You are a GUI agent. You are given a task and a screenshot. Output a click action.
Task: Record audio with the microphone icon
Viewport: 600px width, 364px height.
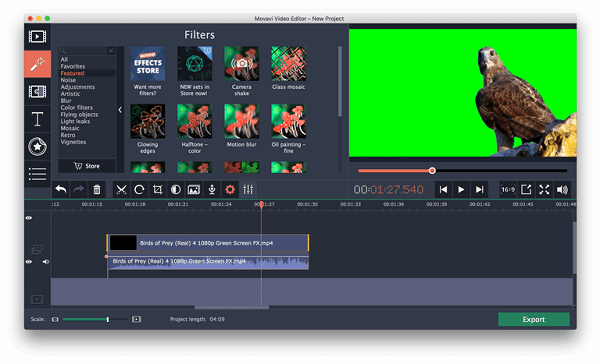212,189
